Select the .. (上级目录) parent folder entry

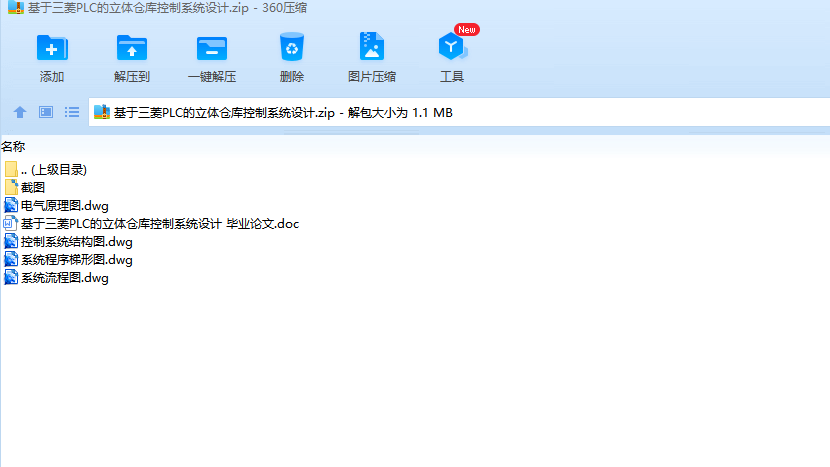[46, 169]
